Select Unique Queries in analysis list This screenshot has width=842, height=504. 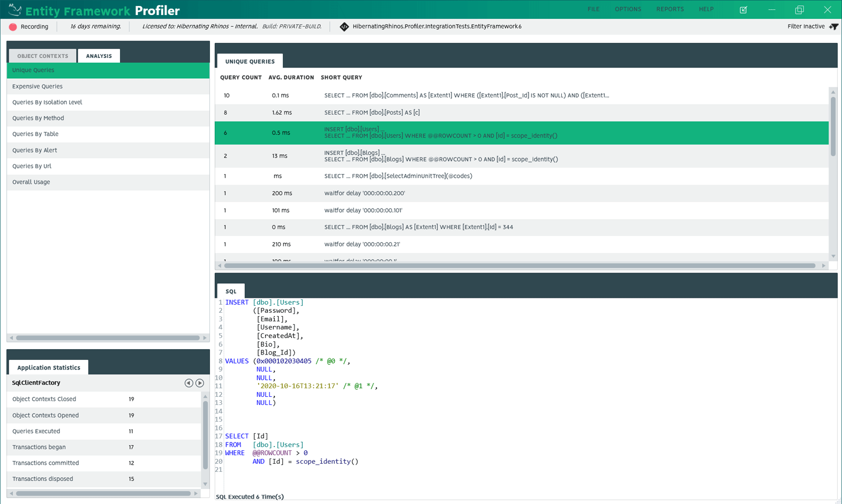(108, 70)
